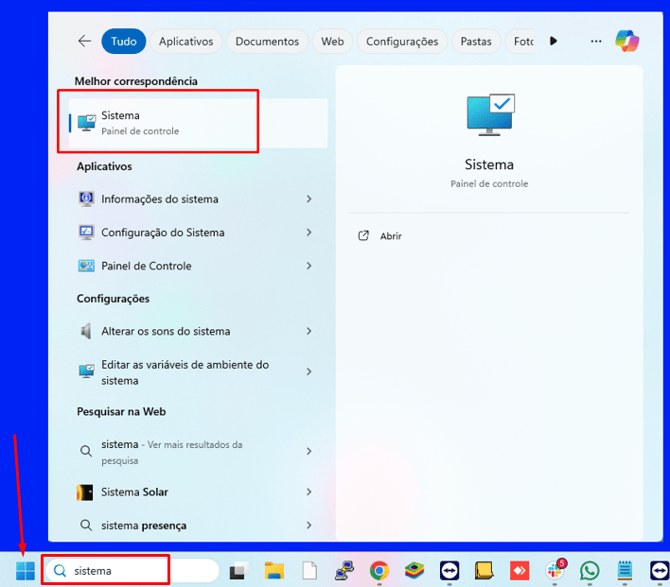This screenshot has width=670, height=587.
Task: Expand Configuração do Sistema options arrow
Action: (x=309, y=232)
